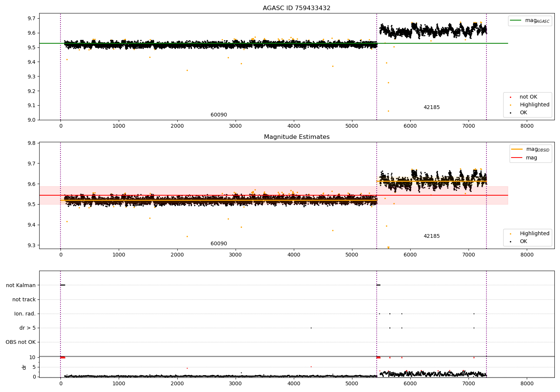
Task: Click the '42185' label in the middle plot
Action: pos(432,236)
